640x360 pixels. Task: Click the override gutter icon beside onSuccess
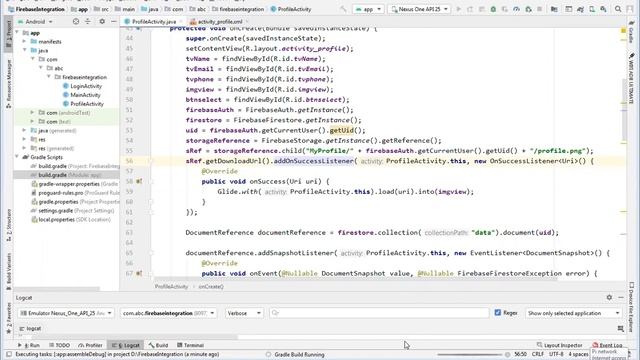coord(139,181)
